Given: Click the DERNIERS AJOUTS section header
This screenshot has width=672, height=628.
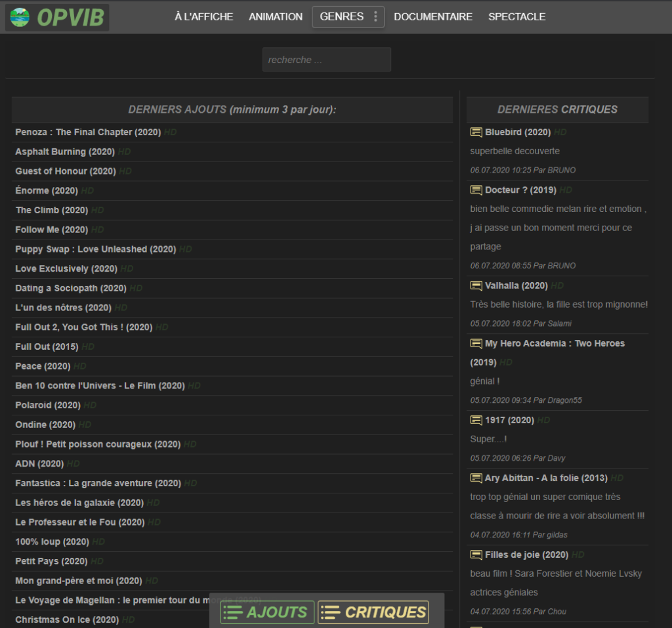Looking at the screenshot, I should pos(232,110).
